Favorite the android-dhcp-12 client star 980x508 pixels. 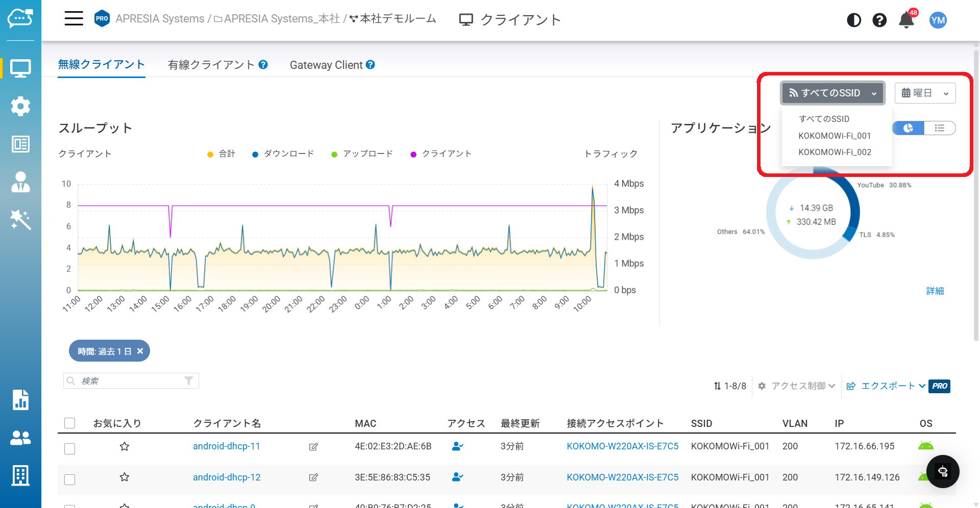[x=125, y=477]
